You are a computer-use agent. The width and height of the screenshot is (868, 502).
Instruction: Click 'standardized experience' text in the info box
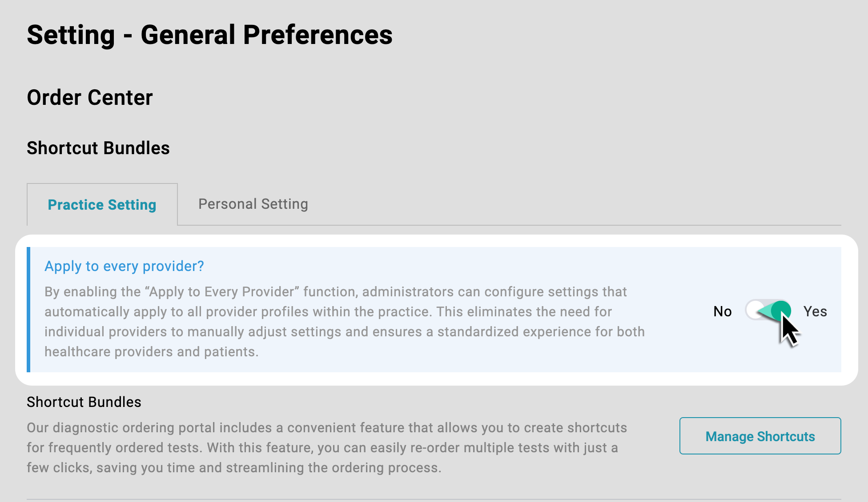(x=518, y=332)
